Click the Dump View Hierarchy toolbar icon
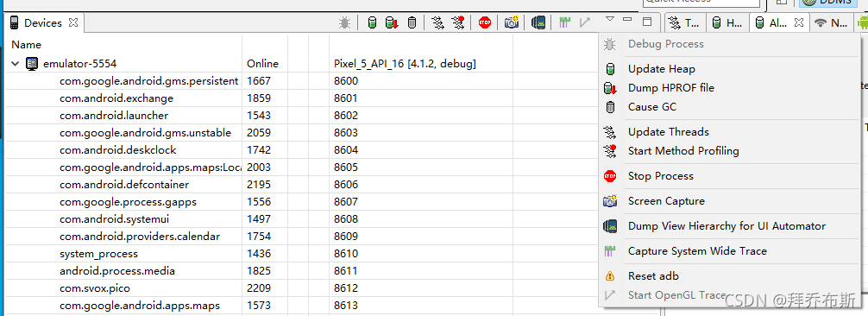868x316 pixels. point(538,22)
